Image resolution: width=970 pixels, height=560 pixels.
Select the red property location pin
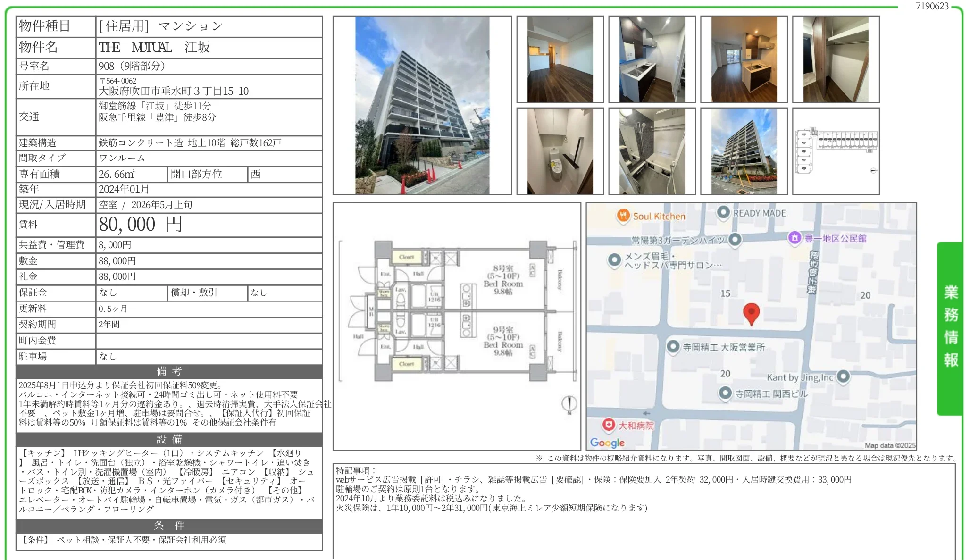(752, 314)
